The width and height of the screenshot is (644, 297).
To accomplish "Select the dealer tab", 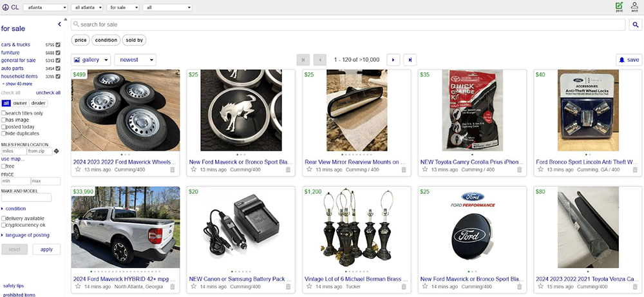I will point(39,103).
